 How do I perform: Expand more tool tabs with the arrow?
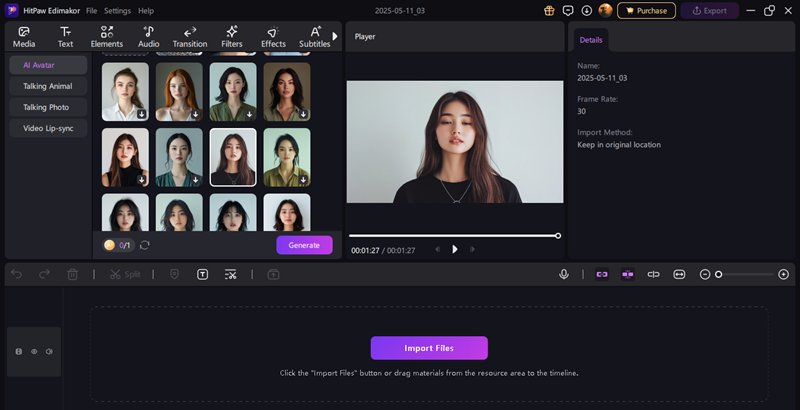pos(334,36)
